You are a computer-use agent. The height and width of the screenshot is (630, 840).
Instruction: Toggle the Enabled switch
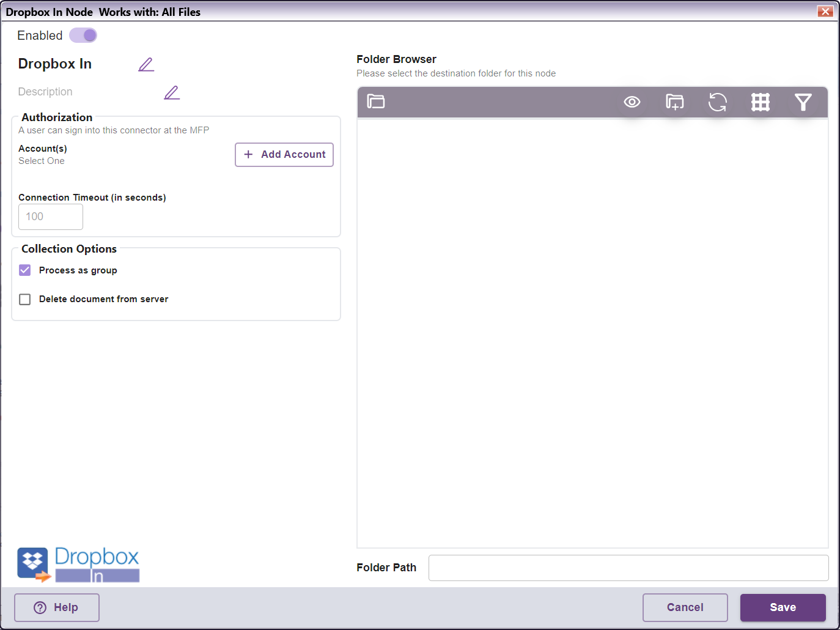(83, 35)
